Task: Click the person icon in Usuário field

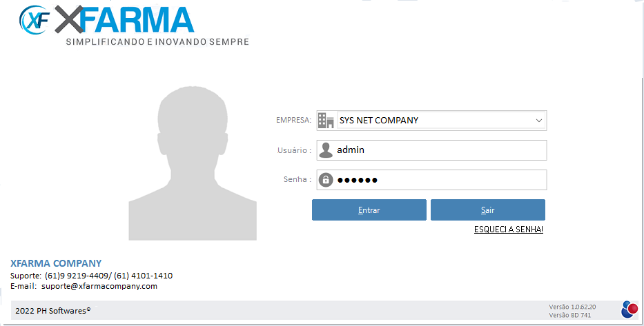Action: 326,150
